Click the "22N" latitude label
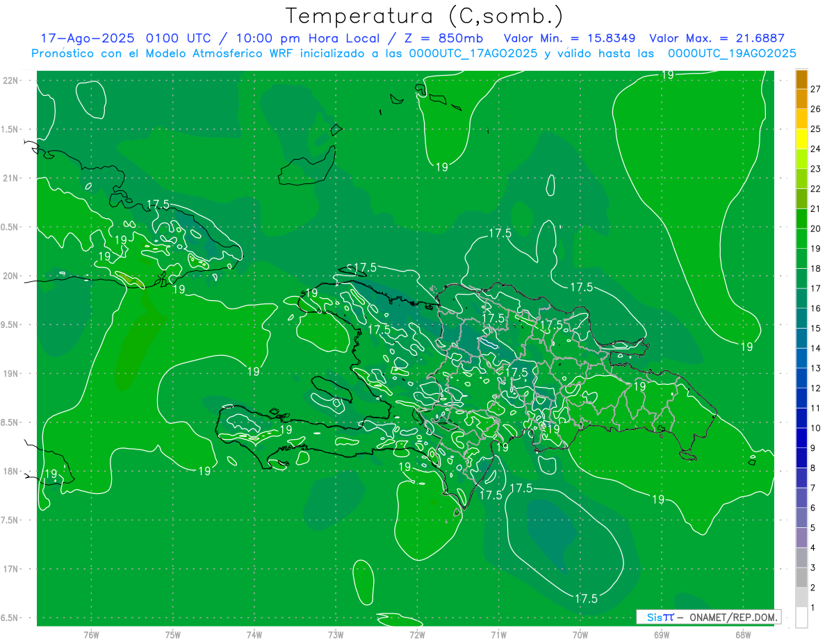This screenshot has height=644, width=834. pyautogui.click(x=12, y=81)
